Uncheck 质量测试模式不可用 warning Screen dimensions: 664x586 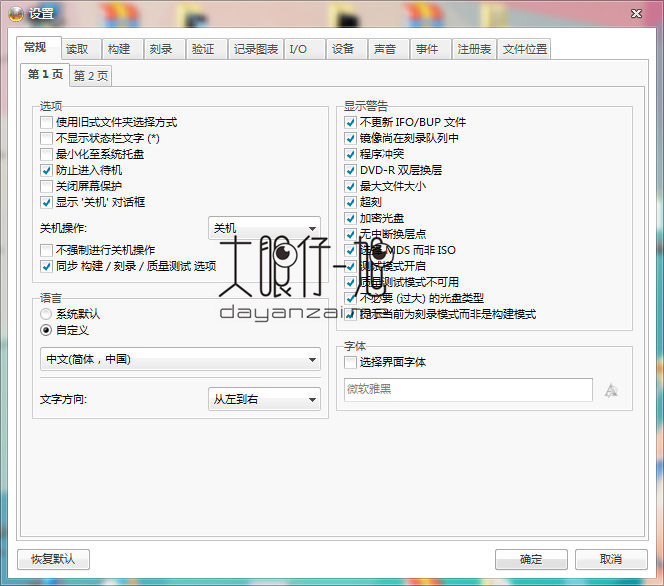402,282
